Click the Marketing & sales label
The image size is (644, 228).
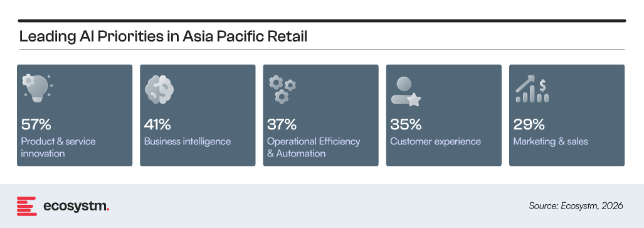click(551, 141)
